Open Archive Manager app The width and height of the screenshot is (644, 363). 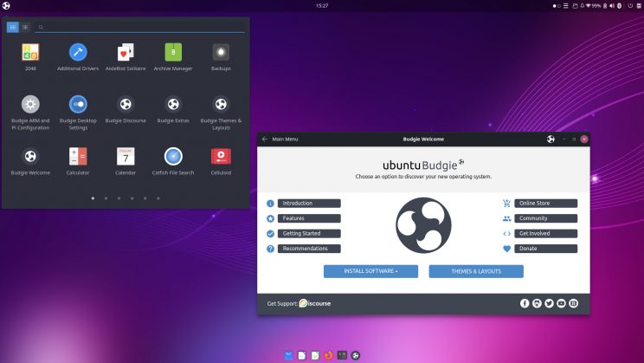173,53
